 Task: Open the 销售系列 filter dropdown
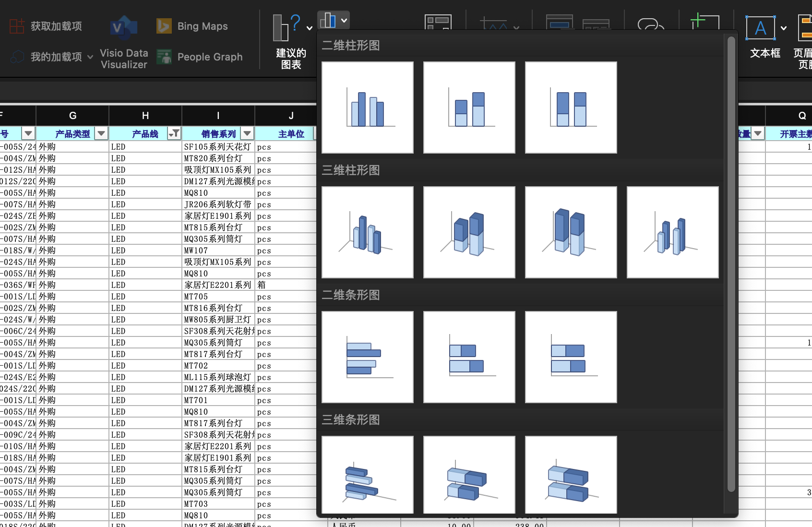247,133
